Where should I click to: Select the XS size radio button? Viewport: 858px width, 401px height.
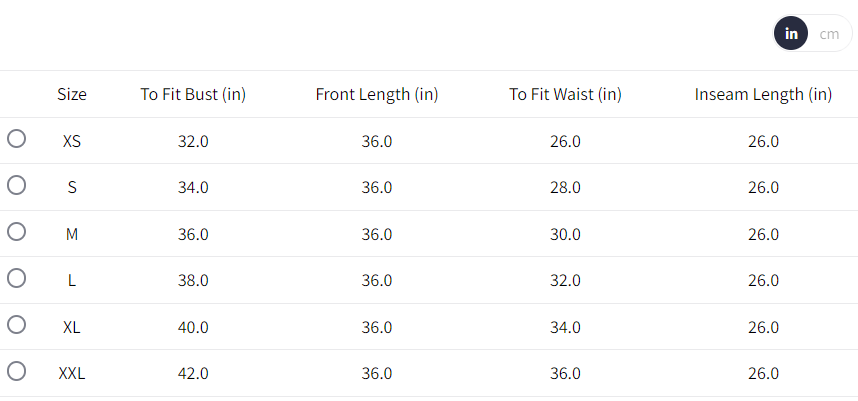tap(16, 139)
